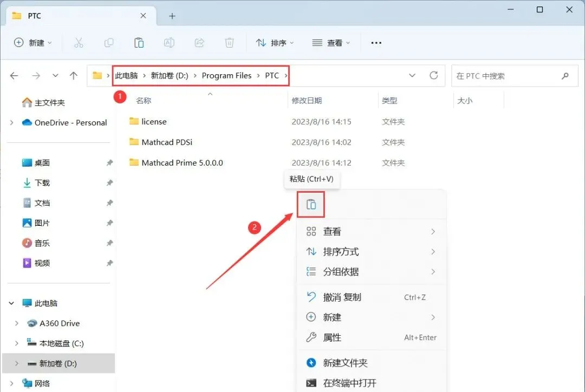Go up one folder level
The height and width of the screenshot is (392, 585).
tap(74, 76)
